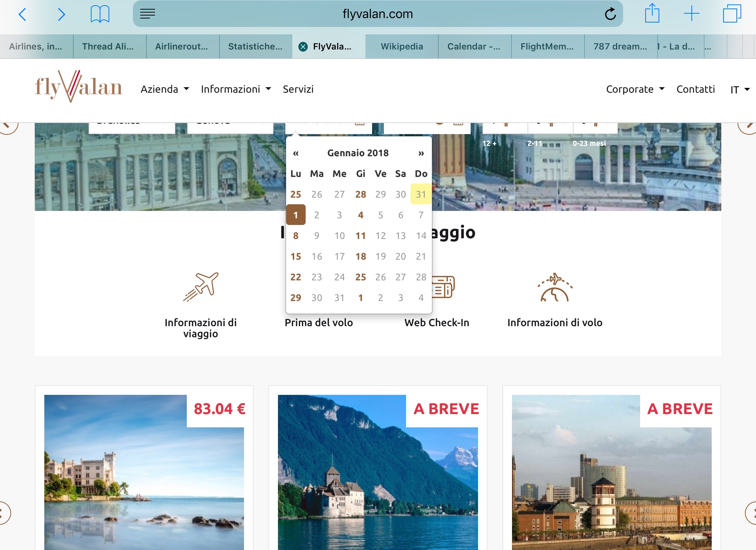The width and height of the screenshot is (756, 550).
Task: Go to next month in calendar
Action: [x=421, y=153]
